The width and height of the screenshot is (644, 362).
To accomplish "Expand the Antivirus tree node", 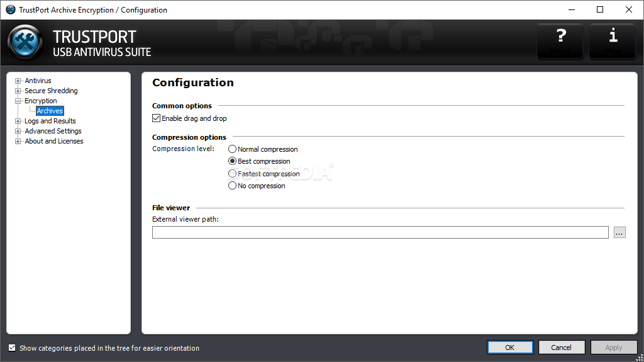I will pyautogui.click(x=18, y=81).
